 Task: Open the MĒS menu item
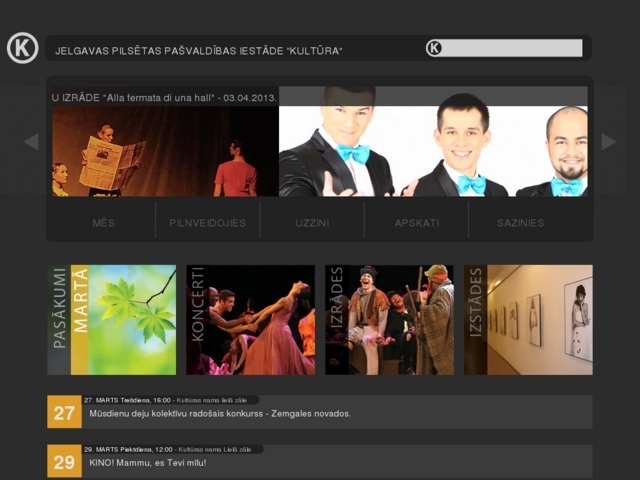point(103,223)
